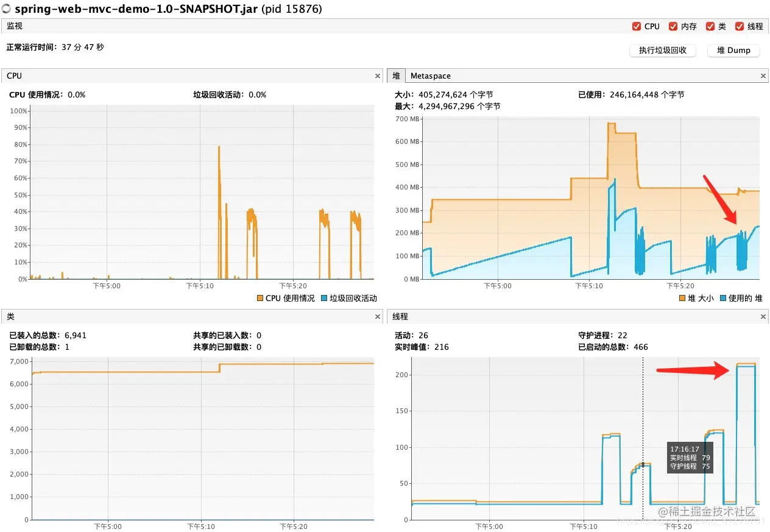The width and height of the screenshot is (770, 532).
Task: Close the 类 panel
Action: click(x=378, y=317)
